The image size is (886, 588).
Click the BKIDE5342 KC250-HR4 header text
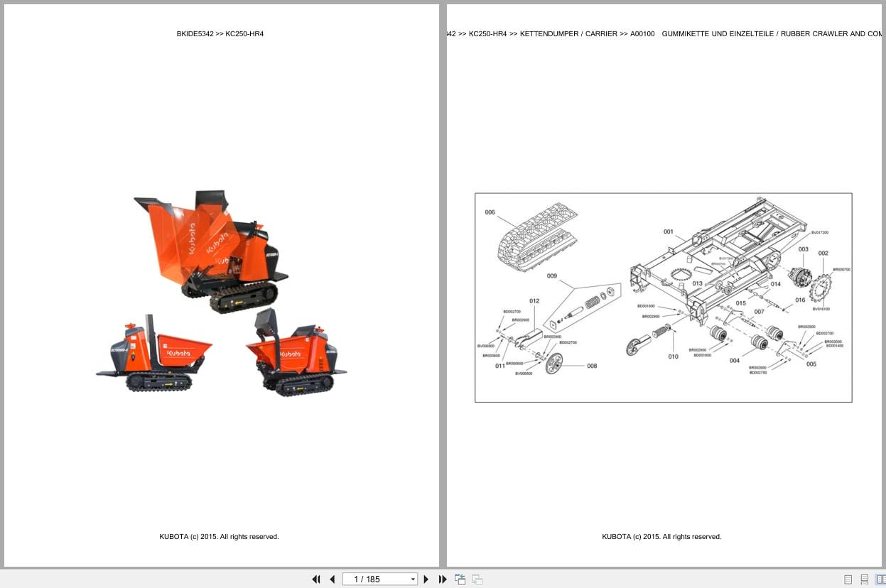220,33
